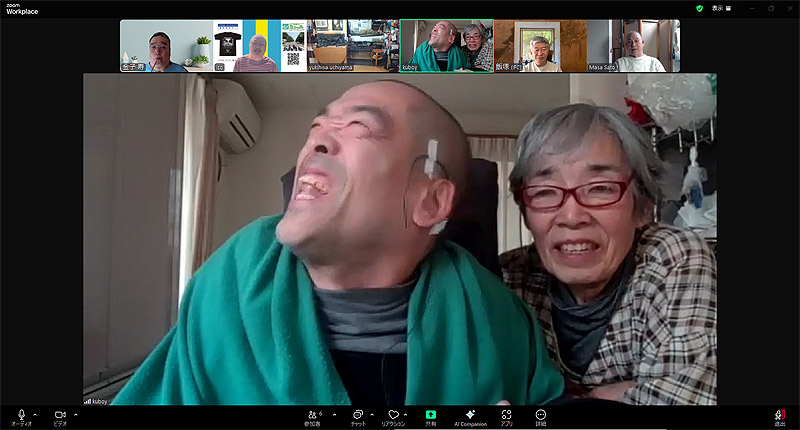Open the reactions heart icon
This screenshot has width=800, height=430.
click(x=394, y=414)
